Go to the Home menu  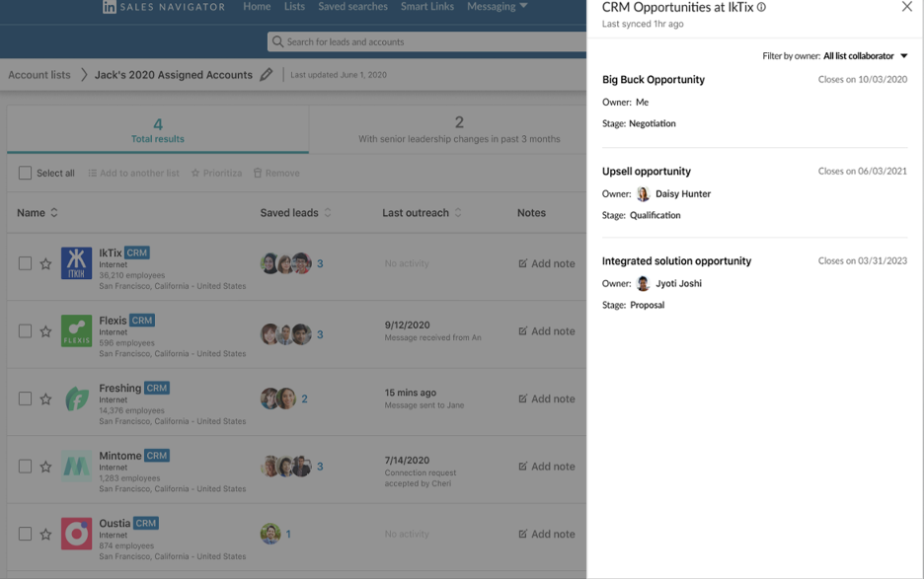coord(257,7)
